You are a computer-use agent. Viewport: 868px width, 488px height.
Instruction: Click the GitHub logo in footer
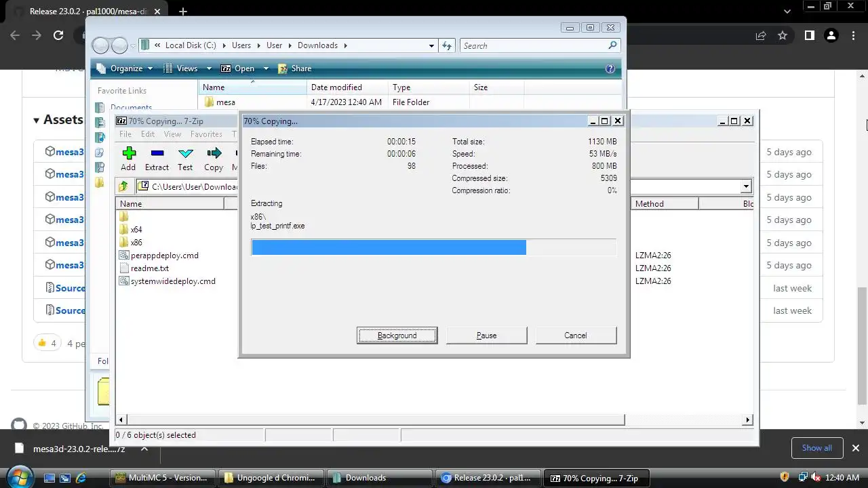(19, 426)
